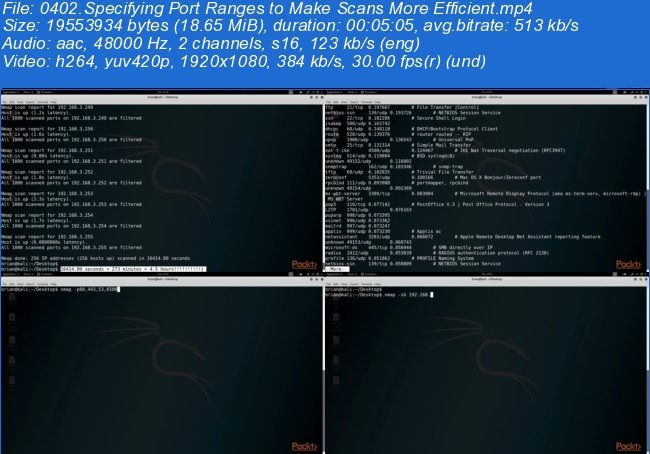Select the 'pop3 110/tcp PostOffice V.3' row
Screen dimensions: 650x454
pos(437,204)
